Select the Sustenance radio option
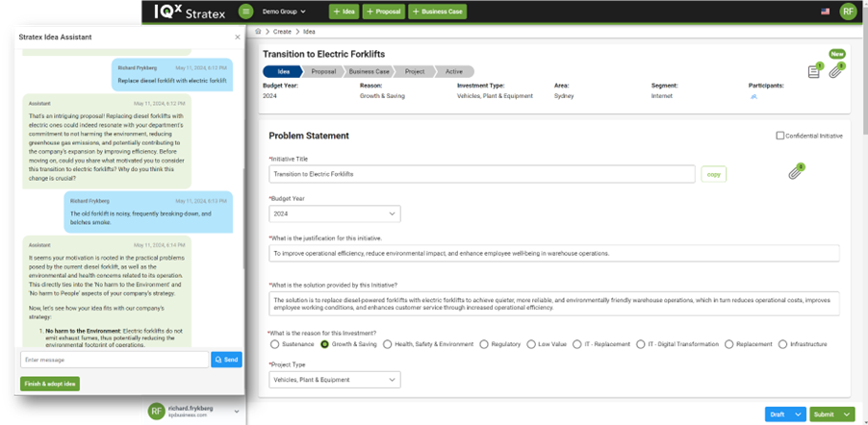 click(x=275, y=344)
